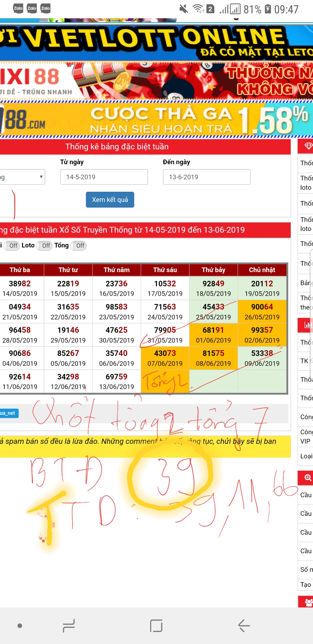The image size is (313, 644).
Task: Click the Xem kết quả button
Action: (110, 200)
